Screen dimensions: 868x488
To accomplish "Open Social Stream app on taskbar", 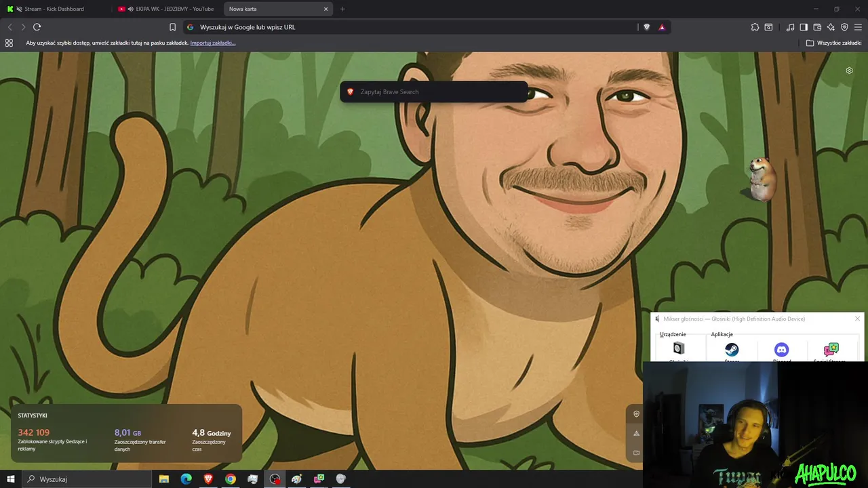I will click(x=319, y=479).
